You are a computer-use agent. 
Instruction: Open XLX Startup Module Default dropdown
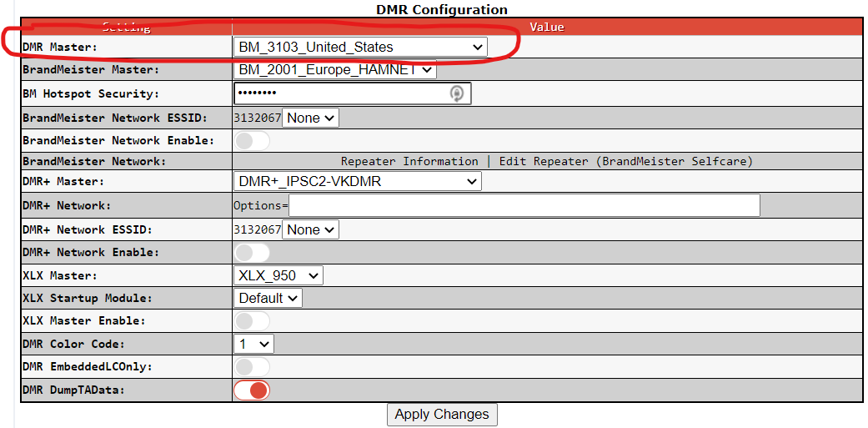pos(268,298)
